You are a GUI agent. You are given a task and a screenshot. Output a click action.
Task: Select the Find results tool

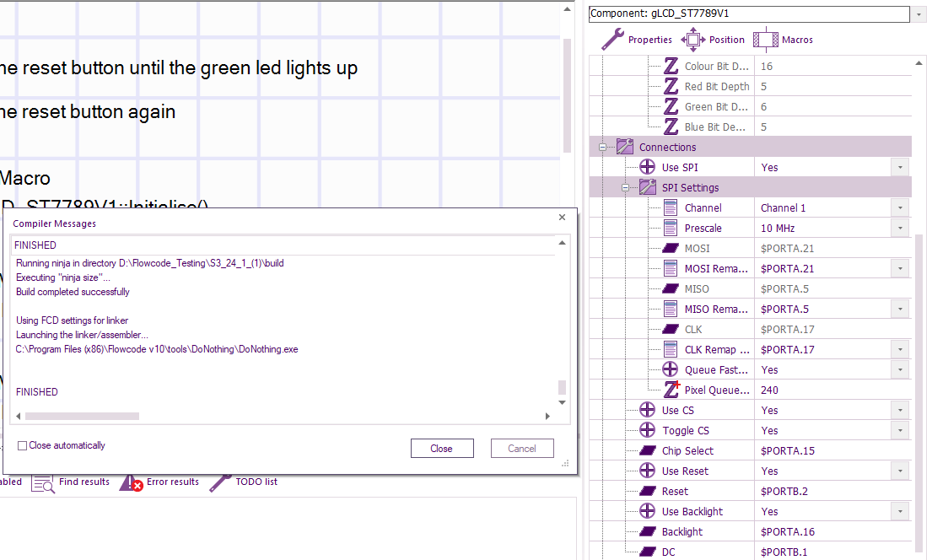point(84,482)
